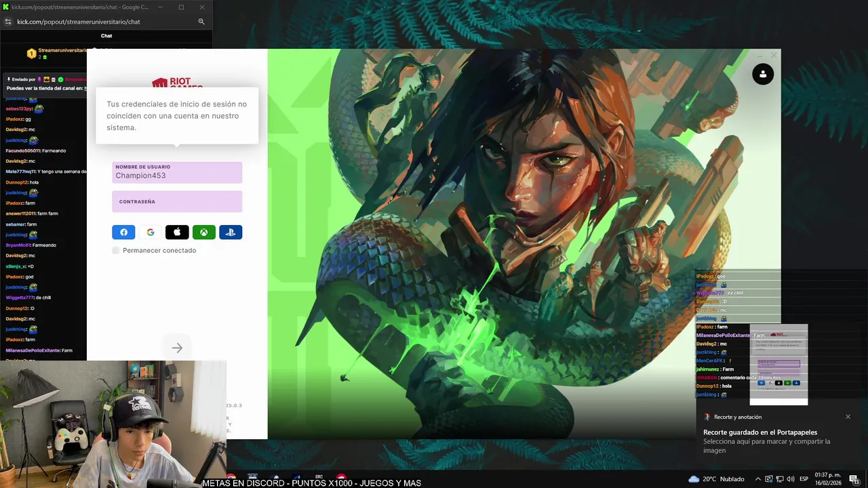868x488 pixels.
Task: Click jahirnunez 'Farm' in stream overlay chat
Action: click(715, 369)
